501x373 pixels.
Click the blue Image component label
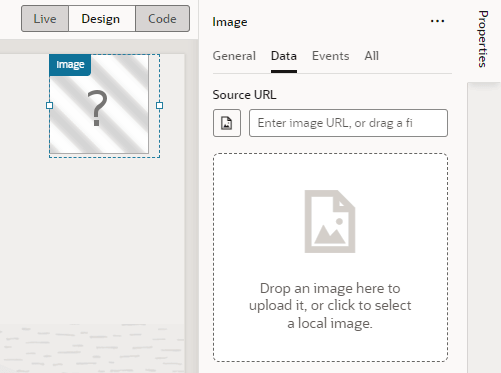(70, 64)
